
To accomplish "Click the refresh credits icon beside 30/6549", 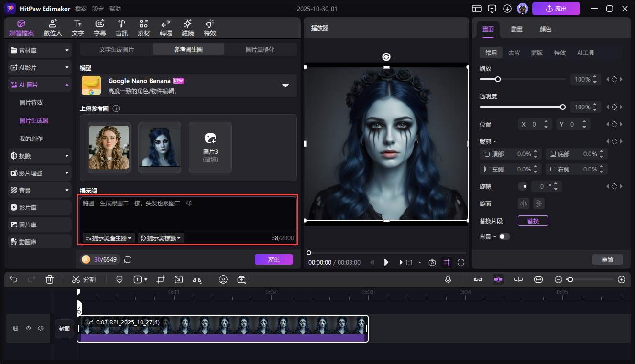I will [128, 259].
